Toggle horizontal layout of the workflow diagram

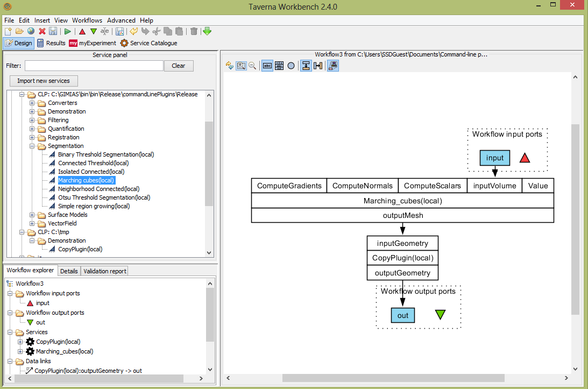tap(318, 65)
